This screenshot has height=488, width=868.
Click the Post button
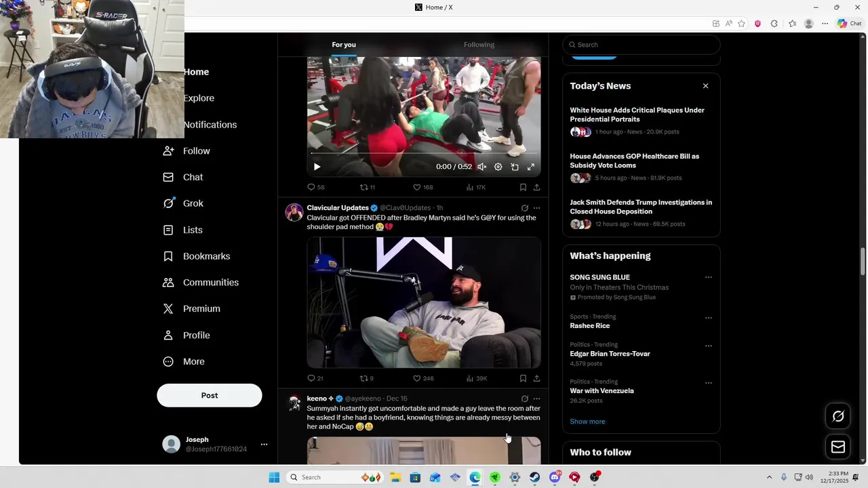tap(210, 395)
